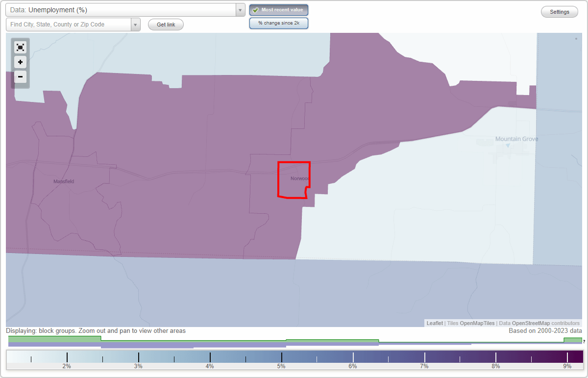Zoom out with the minus map control
This screenshot has height=378, width=588.
(20, 76)
